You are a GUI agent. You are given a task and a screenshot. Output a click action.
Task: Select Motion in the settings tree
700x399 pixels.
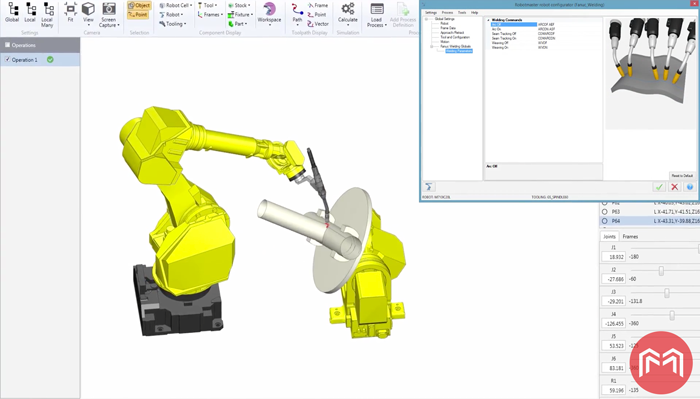coord(445,42)
